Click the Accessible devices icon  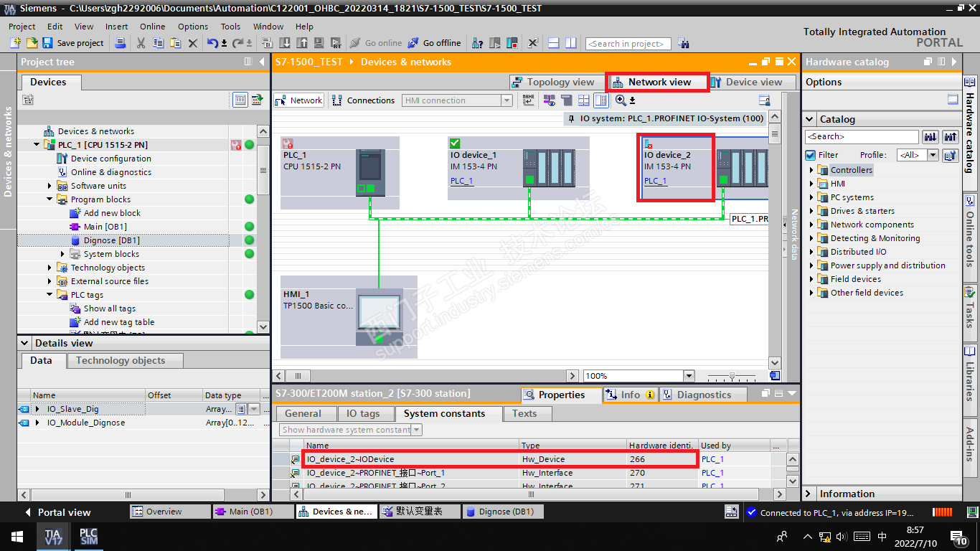tap(478, 43)
